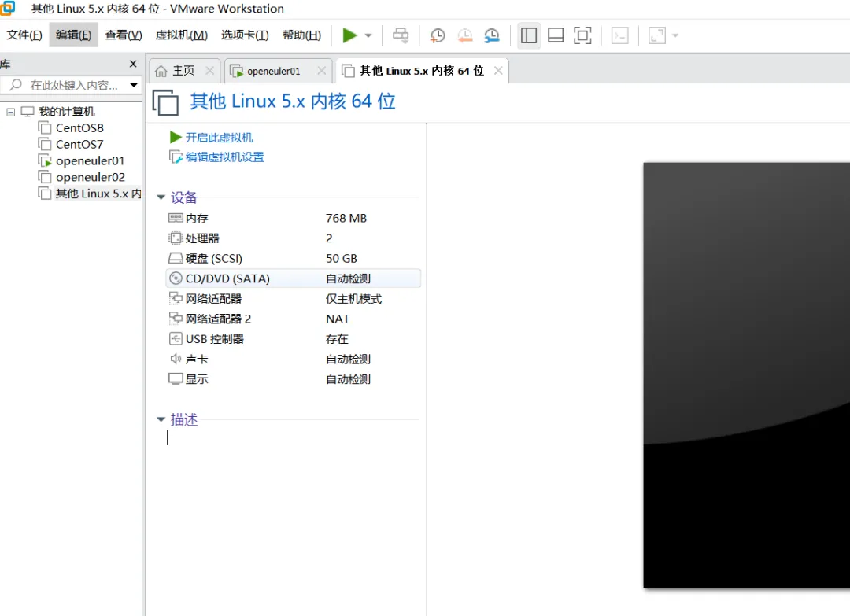Click the green power-on play button in toolbar

pos(349,35)
